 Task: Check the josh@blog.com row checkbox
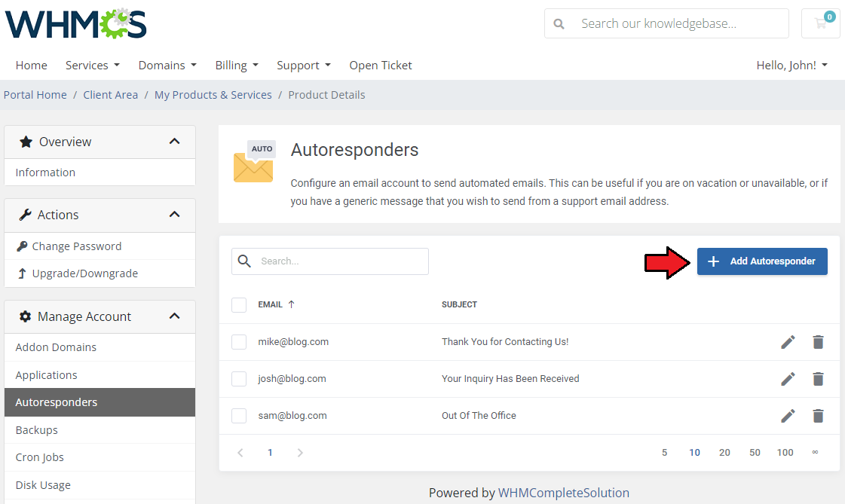239,378
